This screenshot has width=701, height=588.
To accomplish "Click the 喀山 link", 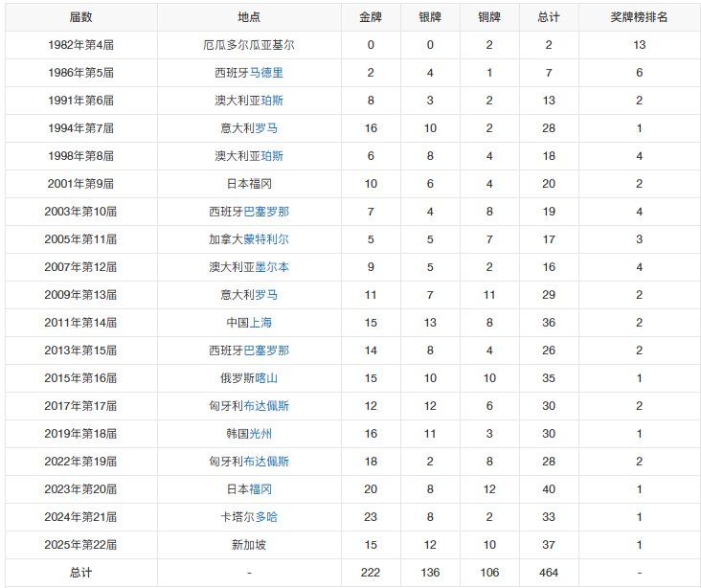I will 266,378.
